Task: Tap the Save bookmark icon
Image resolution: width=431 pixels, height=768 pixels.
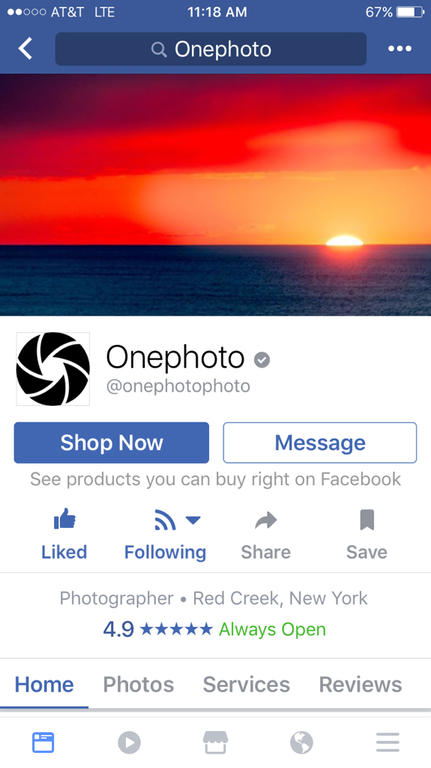Action: click(367, 520)
